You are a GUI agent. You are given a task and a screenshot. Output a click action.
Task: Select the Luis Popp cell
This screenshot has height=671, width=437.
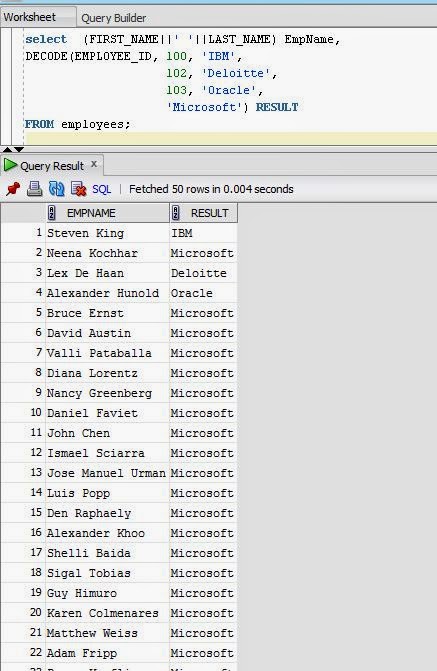click(107, 493)
